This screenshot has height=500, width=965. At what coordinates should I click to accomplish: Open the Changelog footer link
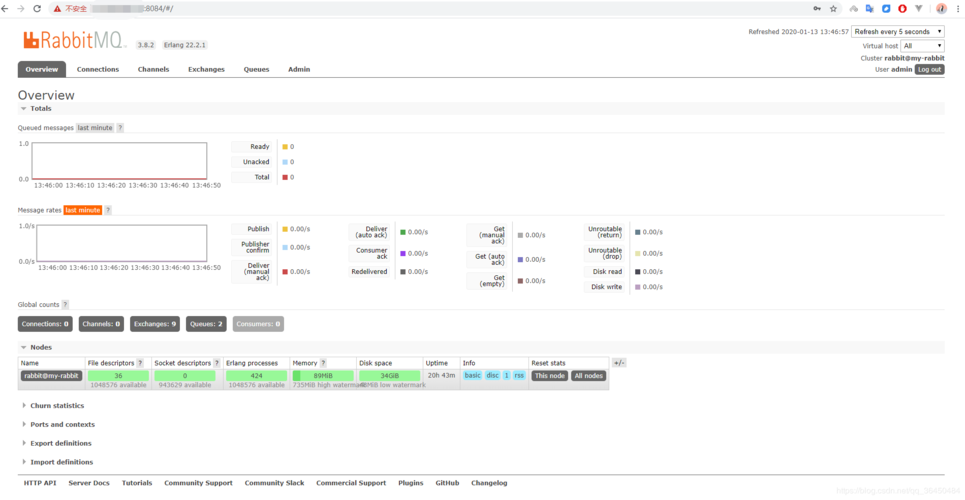489,483
